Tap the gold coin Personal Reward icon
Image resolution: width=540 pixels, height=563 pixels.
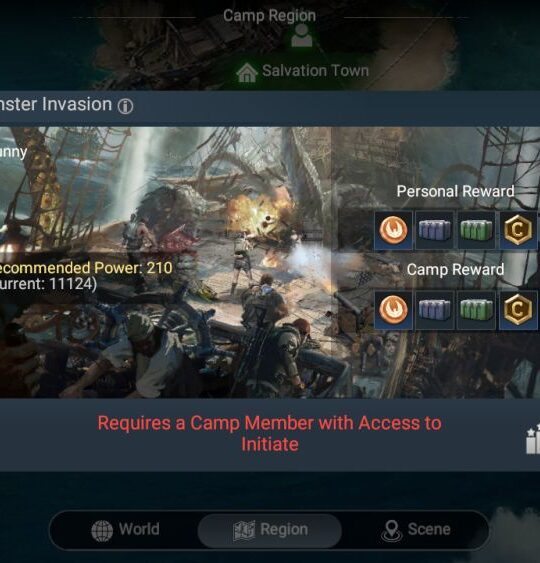coord(518,230)
